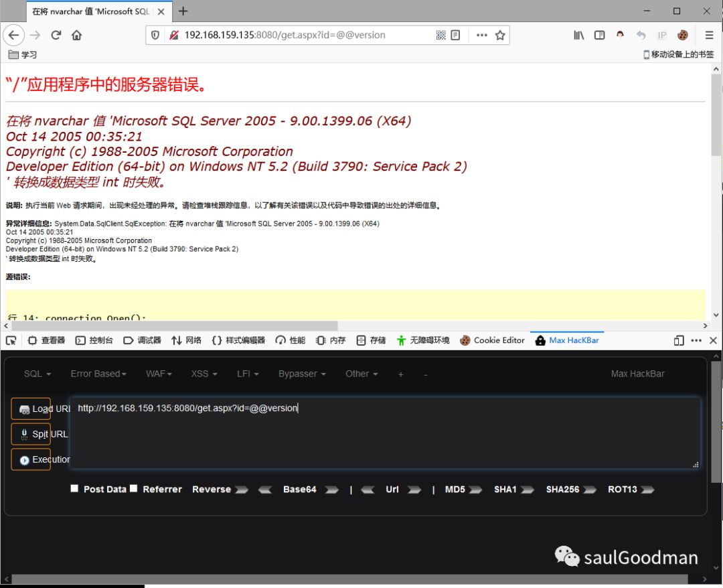Click the Url encode right arrow
The image size is (723, 588).
point(414,490)
